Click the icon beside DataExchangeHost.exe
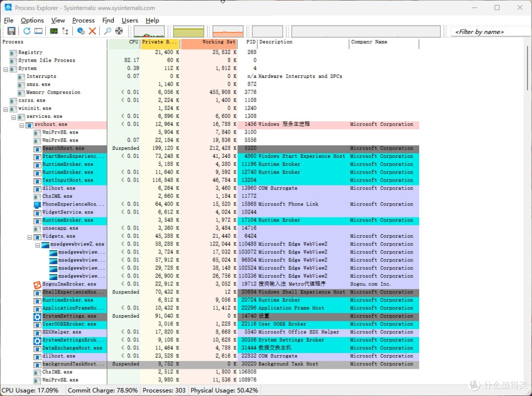The width and height of the screenshot is (532, 396). (x=37, y=349)
